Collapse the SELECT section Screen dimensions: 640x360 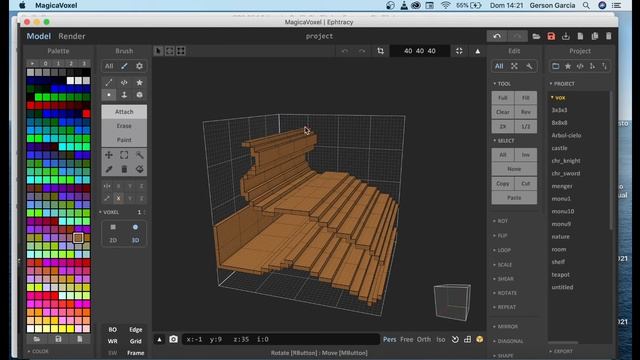pos(504,140)
